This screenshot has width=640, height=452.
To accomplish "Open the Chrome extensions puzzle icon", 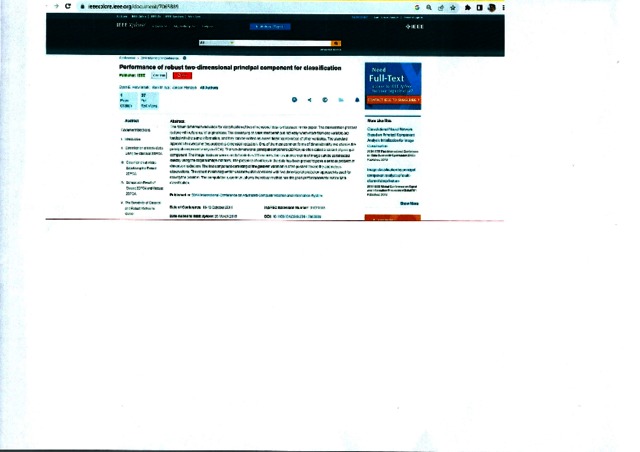I will click(x=467, y=6).
